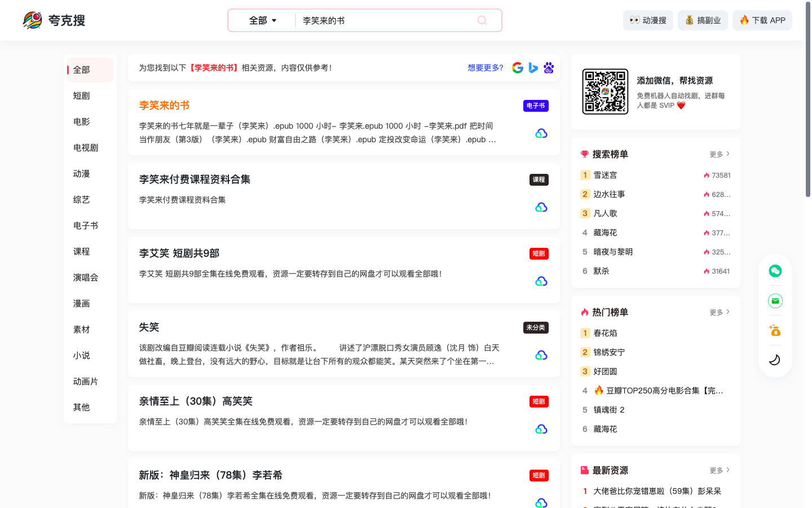The image size is (812, 508).
Task: Open 春花焰 in hot ranking
Action: pyautogui.click(x=605, y=333)
